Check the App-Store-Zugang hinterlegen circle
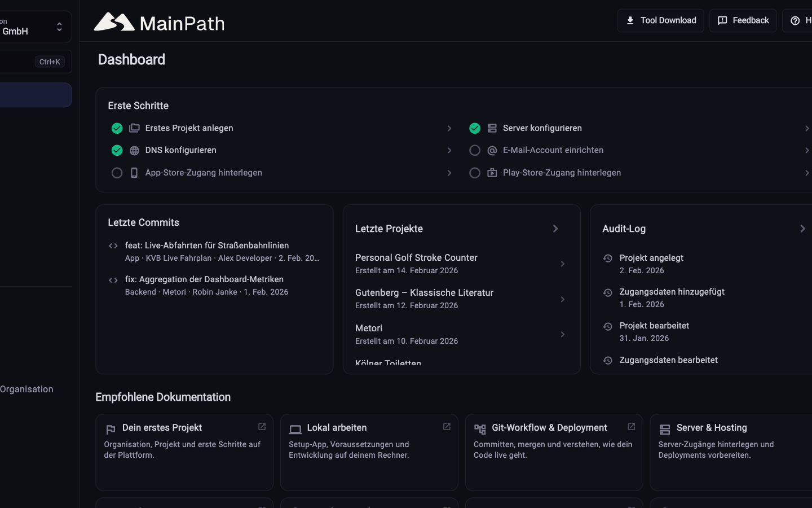Viewport: 812px width, 508px height. [x=117, y=173]
